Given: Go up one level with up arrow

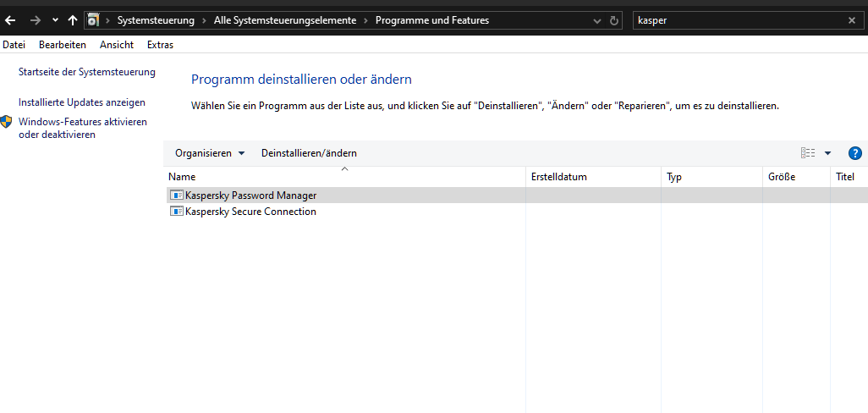Looking at the screenshot, I should pos(72,20).
